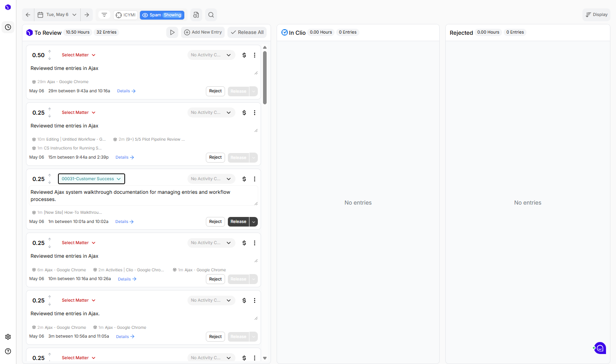Release the Customer Success entry
This screenshot has height=364, width=616.
click(x=238, y=222)
